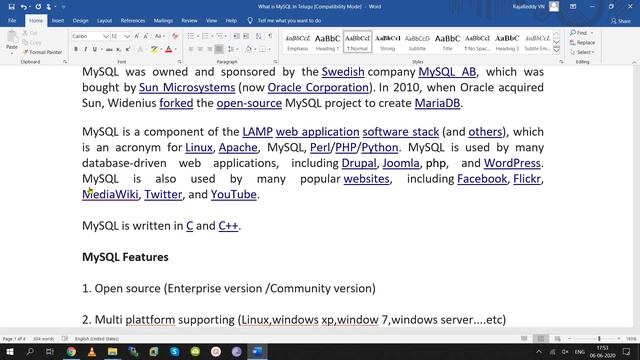Toggle Italic formatting
This screenshot has width=640, height=360.
[85, 49]
